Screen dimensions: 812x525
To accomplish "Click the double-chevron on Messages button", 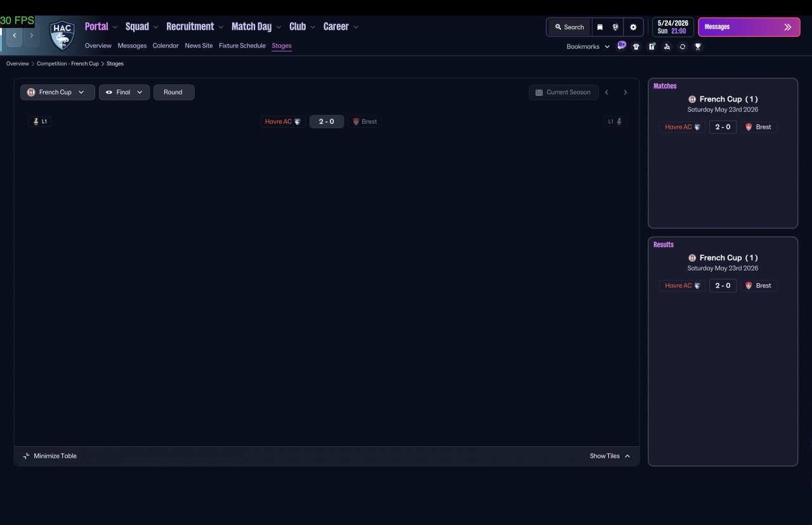I will [x=788, y=27].
